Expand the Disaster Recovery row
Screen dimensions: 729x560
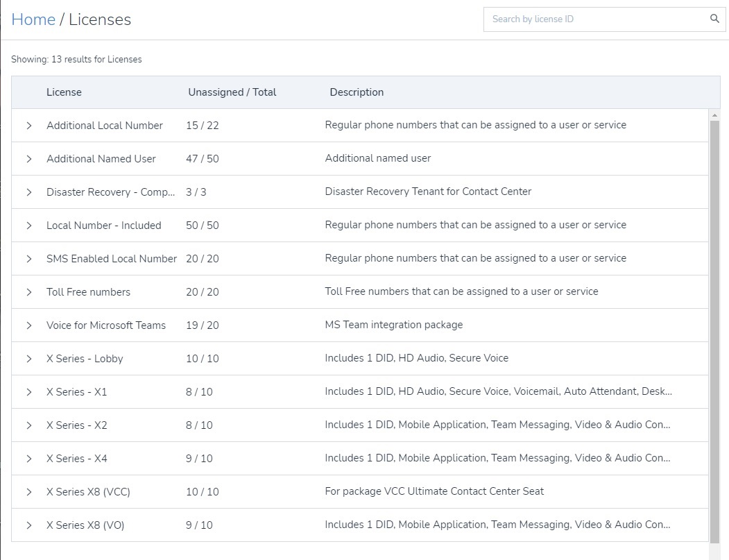pyautogui.click(x=29, y=192)
